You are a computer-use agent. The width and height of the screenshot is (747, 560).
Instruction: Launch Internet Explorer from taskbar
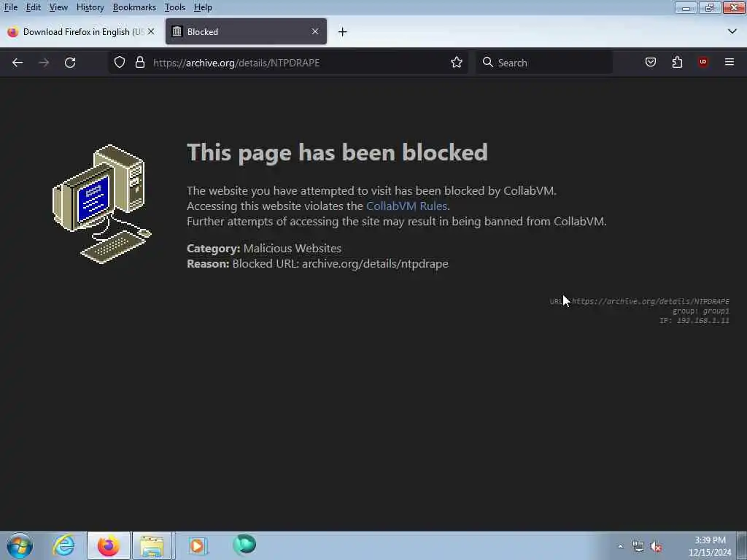click(x=64, y=545)
